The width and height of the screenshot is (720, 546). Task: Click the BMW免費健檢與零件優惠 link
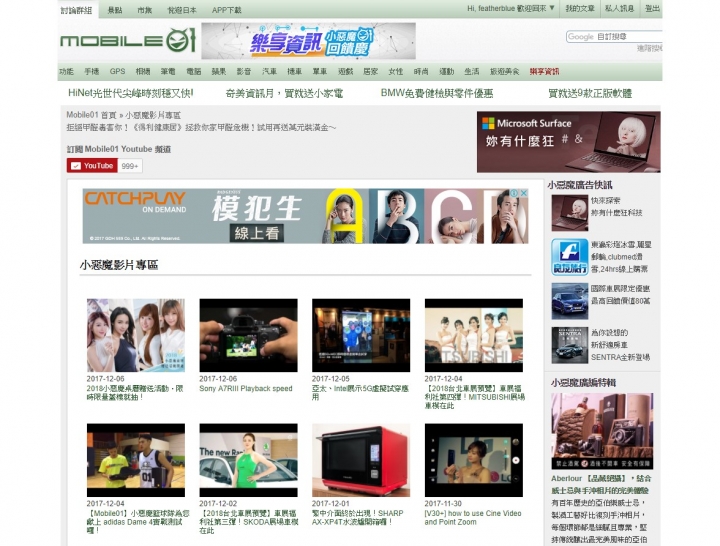437,93
